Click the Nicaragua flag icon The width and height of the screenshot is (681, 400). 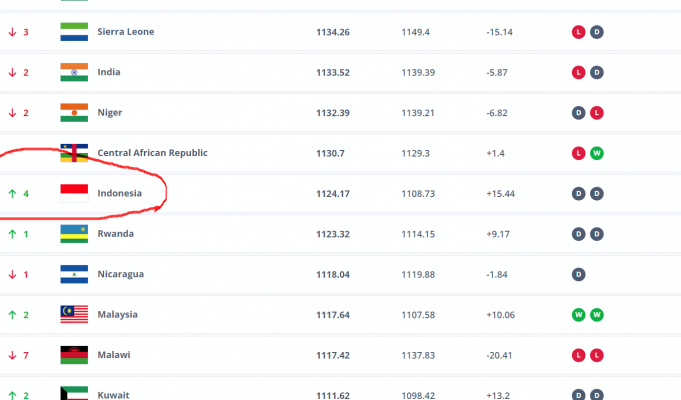pyautogui.click(x=74, y=274)
